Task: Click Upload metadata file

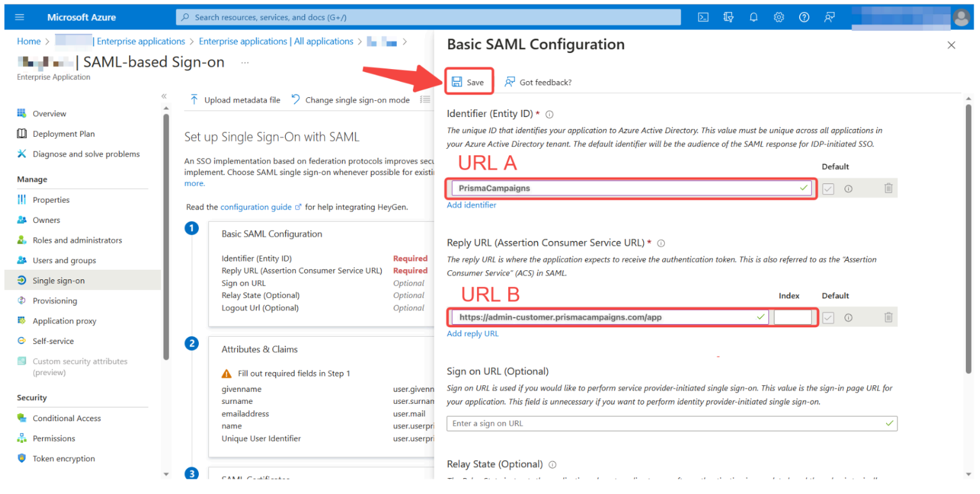Action: pos(235,100)
